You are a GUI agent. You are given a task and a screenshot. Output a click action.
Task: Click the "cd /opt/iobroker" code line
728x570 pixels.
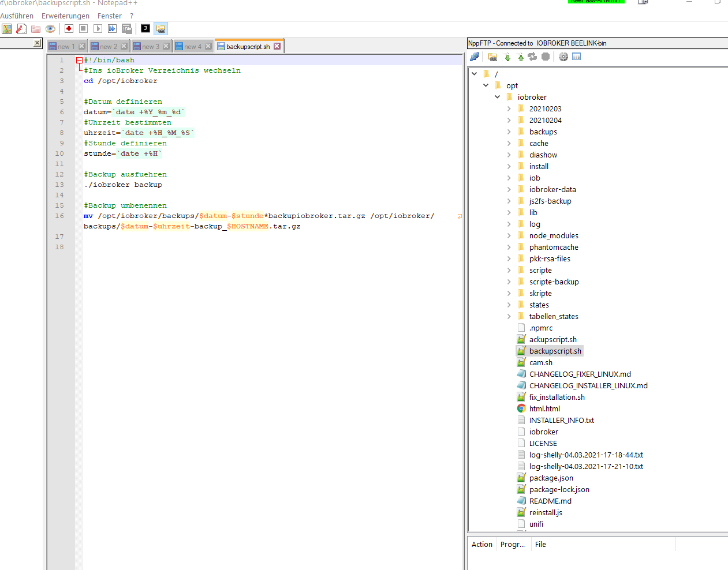click(121, 81)
